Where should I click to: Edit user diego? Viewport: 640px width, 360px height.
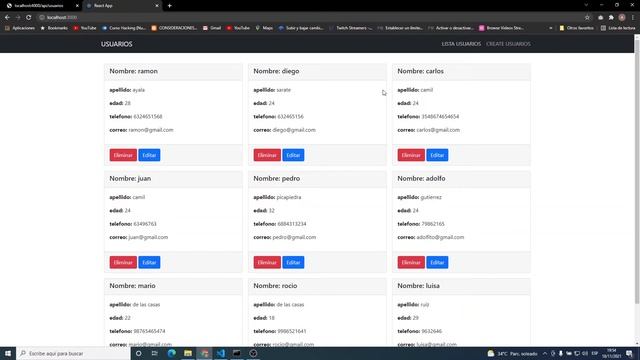(293, 155)
